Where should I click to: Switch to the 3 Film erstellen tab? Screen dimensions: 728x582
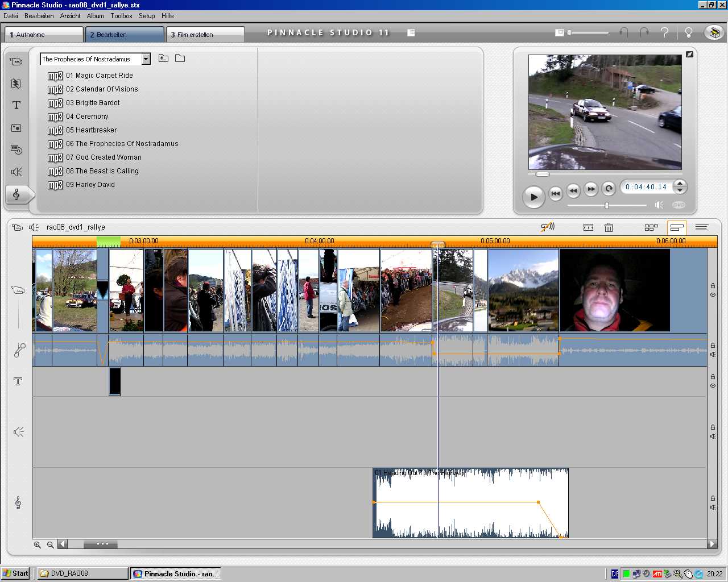(x=205, y=35)
